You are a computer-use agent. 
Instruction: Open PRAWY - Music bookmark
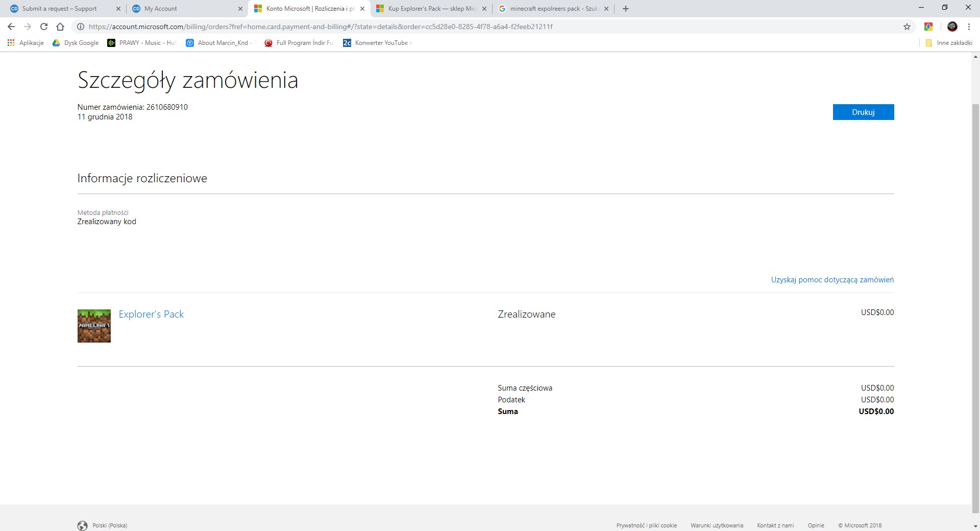pos(141,43)
